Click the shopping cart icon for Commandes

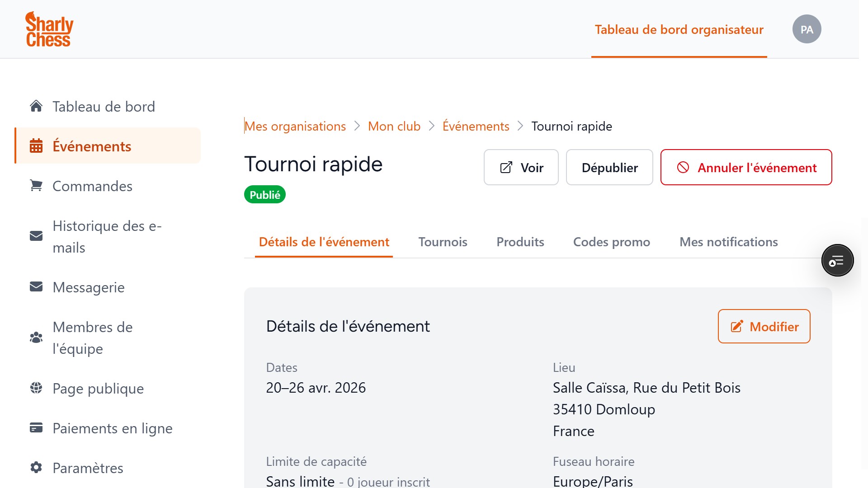(36, 186)
